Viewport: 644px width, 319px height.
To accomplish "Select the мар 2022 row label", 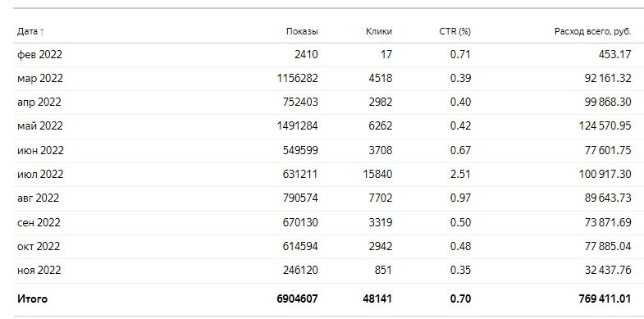I will (40, 79).
